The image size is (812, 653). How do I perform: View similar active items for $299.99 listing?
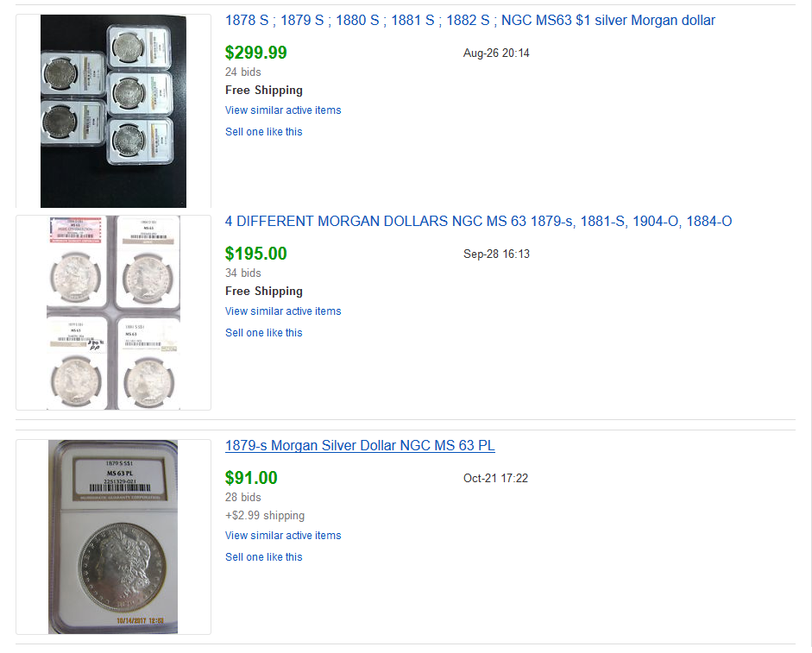coord(283,110)
